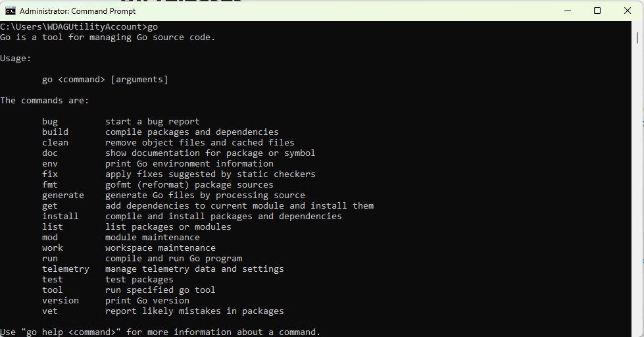Click the "version" command name
This screenshot has width=644, height=337.
(x=60, y=300)
